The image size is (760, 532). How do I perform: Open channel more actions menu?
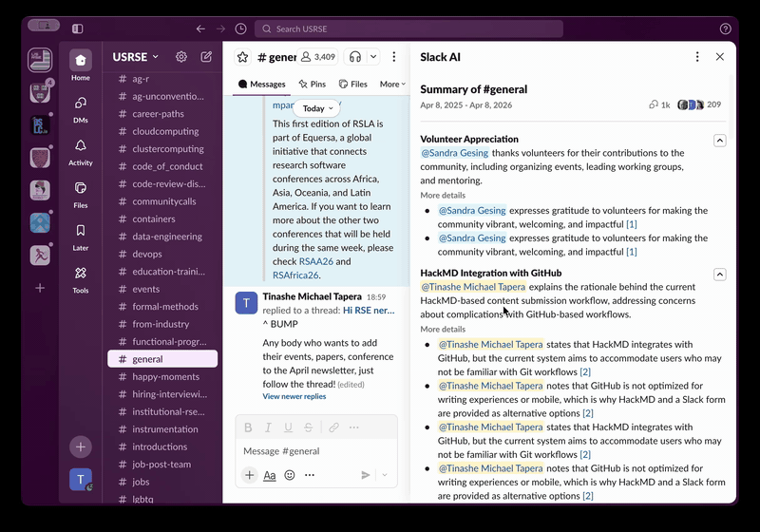pyautogui.click(x=394, y=57)
